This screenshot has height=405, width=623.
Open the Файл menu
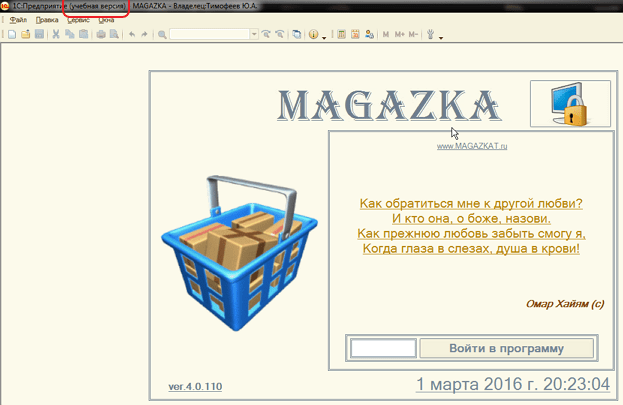click(18, 20)
